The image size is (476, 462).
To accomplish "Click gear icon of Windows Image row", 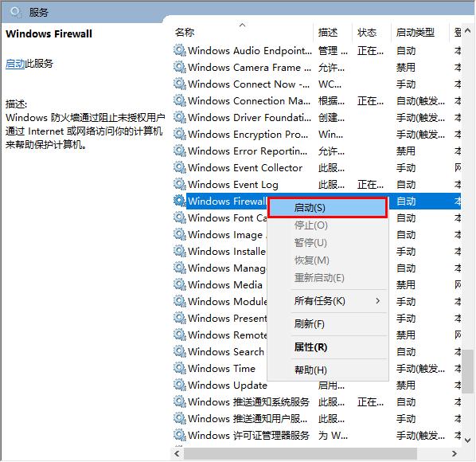I will click(179, 234).
